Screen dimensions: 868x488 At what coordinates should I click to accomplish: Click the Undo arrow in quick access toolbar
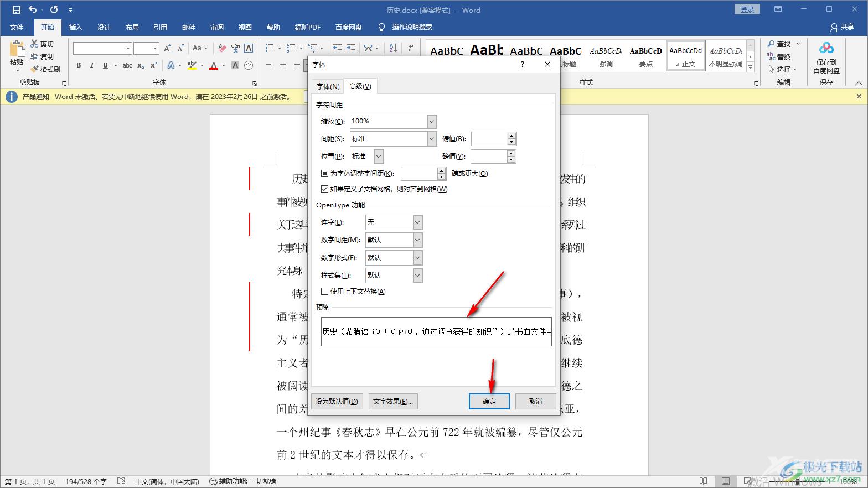pyautogui.click(x=33, y=9)
